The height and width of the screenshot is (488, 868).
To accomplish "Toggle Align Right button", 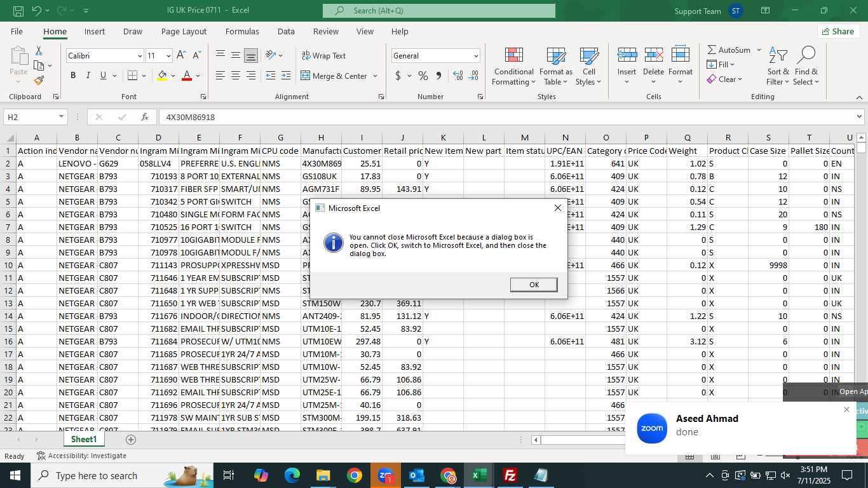I will [251, 76].
